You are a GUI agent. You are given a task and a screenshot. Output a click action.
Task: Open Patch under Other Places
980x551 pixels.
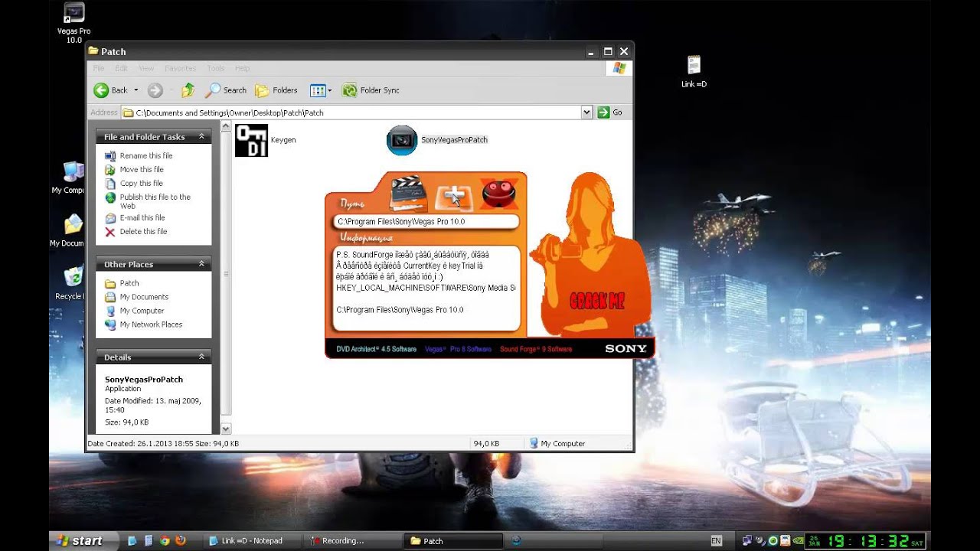coord(129,283)
